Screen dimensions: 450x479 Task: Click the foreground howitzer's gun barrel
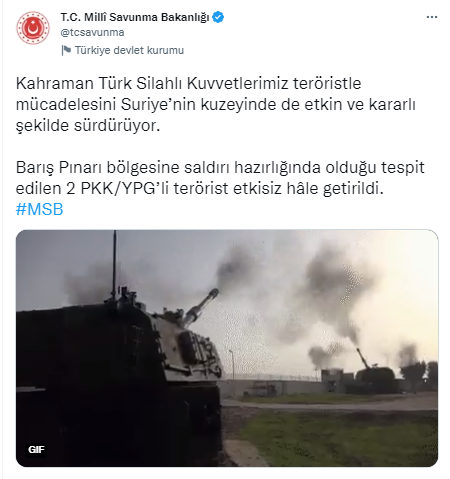click(x=201, y=307)
